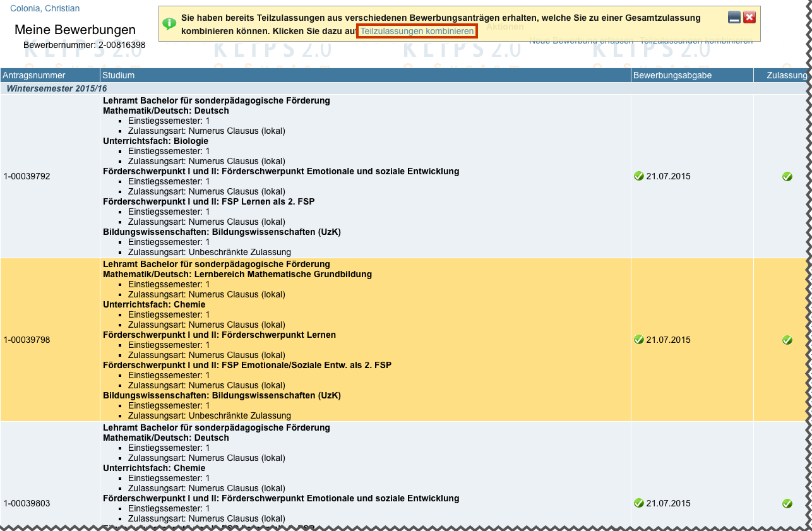
Task: Close the yellow notification with the red X
Action: 749,17
